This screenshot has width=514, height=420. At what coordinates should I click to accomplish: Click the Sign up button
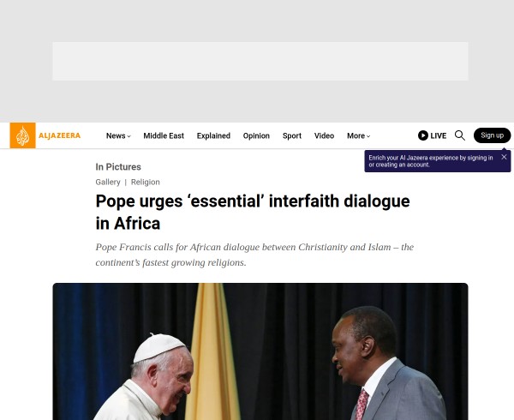(x=492, y=135)
